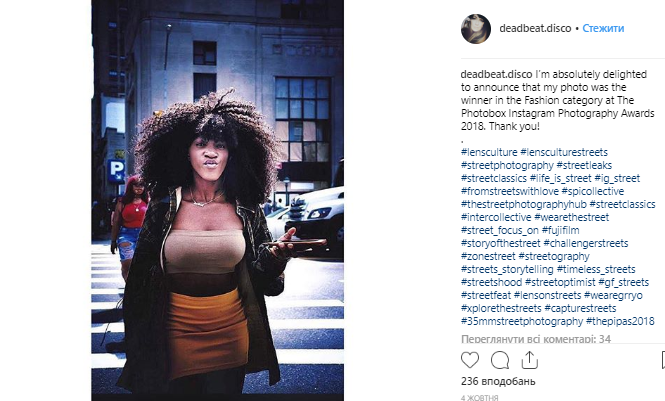Open the deadbeat.disco profile avatar

[x=476, y=29]
